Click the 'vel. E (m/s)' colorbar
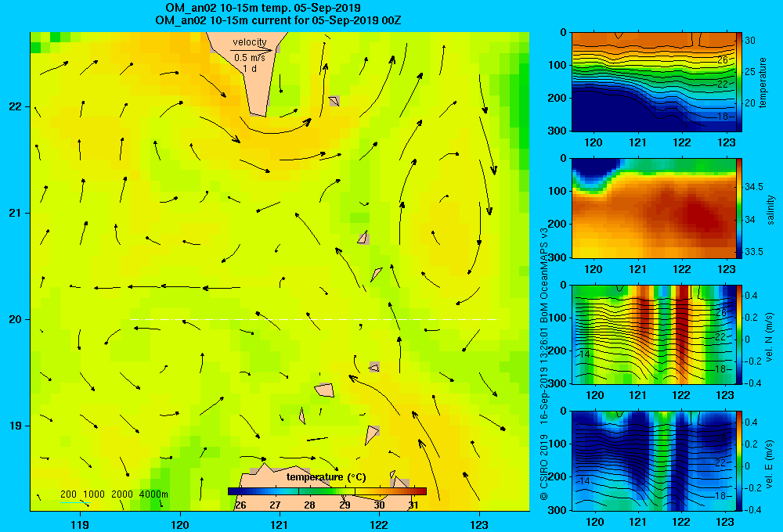The height and width of the screenshot is (532, 783). [x=739, y=461]
